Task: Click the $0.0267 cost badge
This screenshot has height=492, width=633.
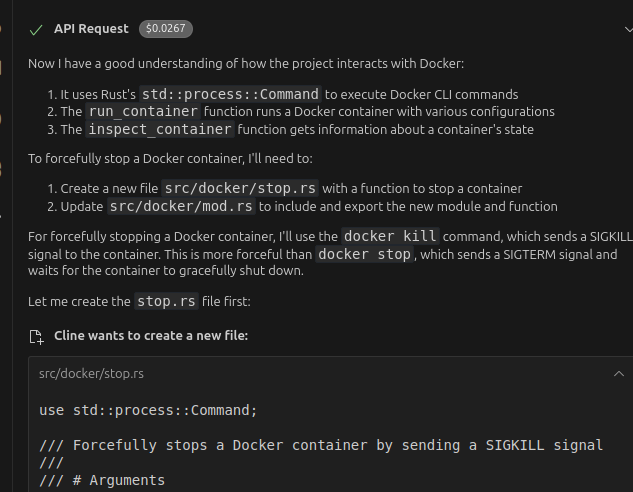Action: coord(166,30)
